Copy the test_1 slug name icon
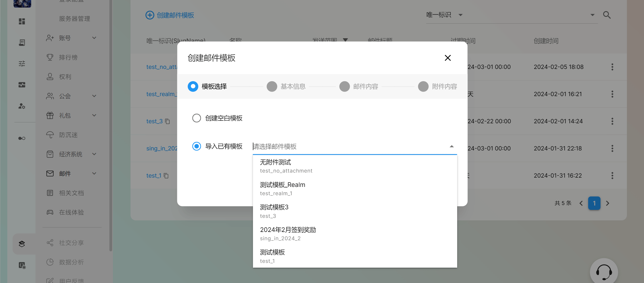The width and height of the screenshot is (644, 283). click(166, 176)
